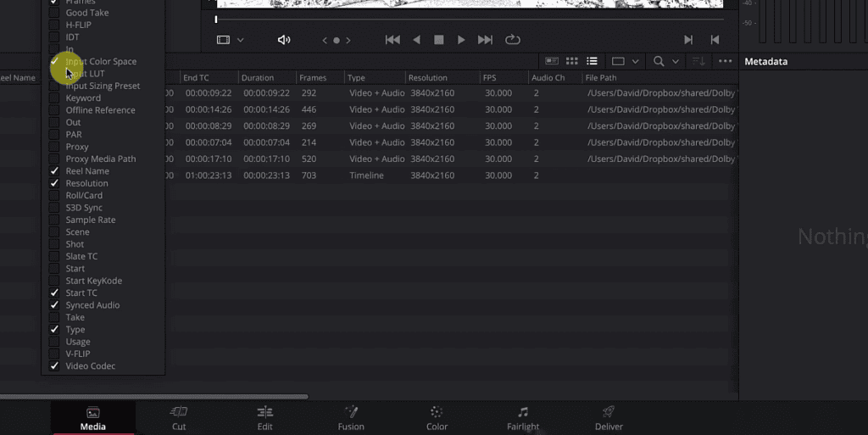Go to previous marker arrow
The height and width of the screenshot is (435, 868).
325,41
